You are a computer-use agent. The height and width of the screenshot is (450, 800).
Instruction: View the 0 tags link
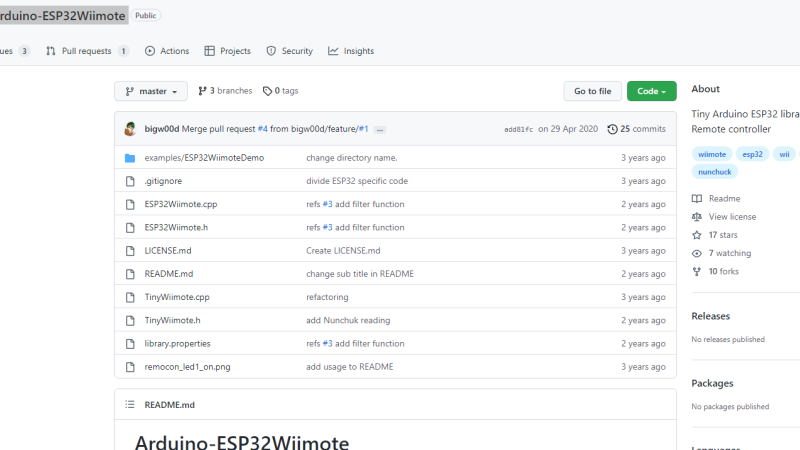[281, 91]
